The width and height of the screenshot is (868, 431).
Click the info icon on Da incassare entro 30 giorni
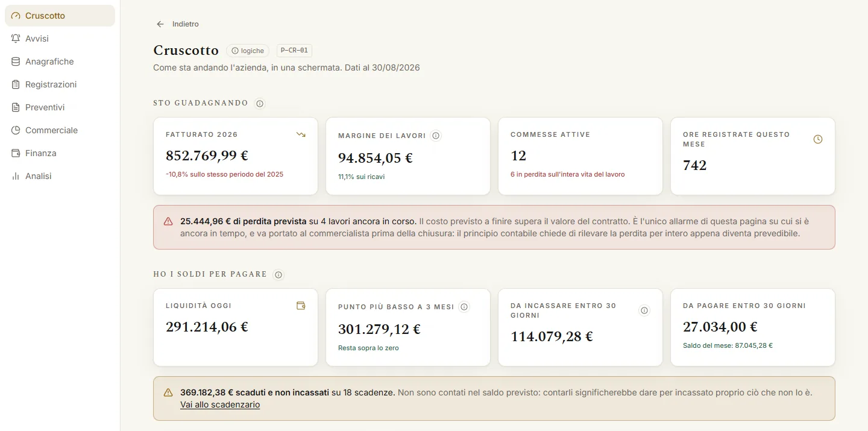[x=644, y=310]
